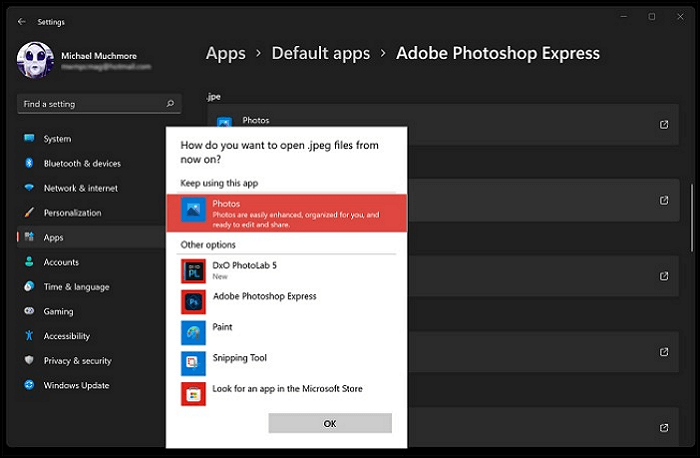This screenshot has height=458, width=700.
Task: Click the back arrow in Settings
Action: click(x=21, y=21)
